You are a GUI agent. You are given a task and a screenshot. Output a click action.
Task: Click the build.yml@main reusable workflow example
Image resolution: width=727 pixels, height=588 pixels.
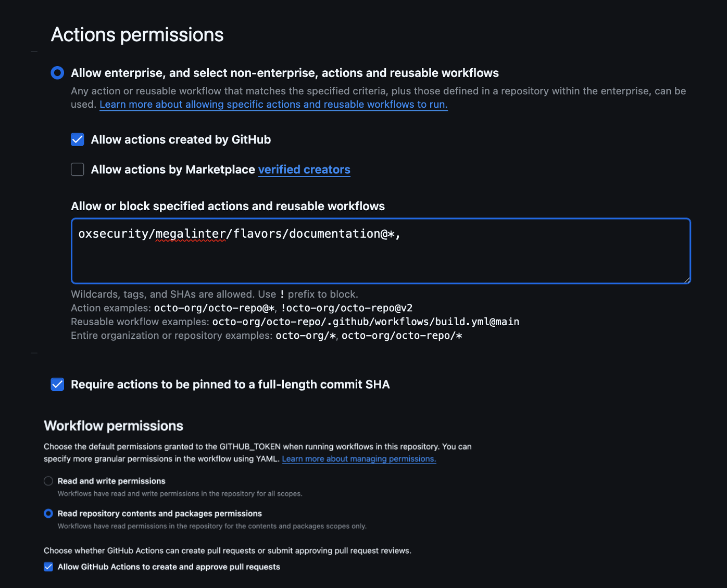point(366,322)
